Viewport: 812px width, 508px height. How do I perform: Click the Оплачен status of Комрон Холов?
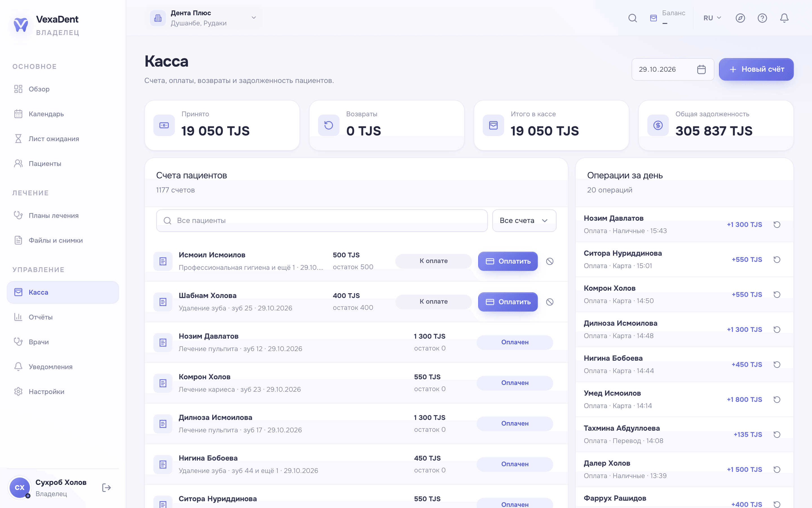pos(515,383)
